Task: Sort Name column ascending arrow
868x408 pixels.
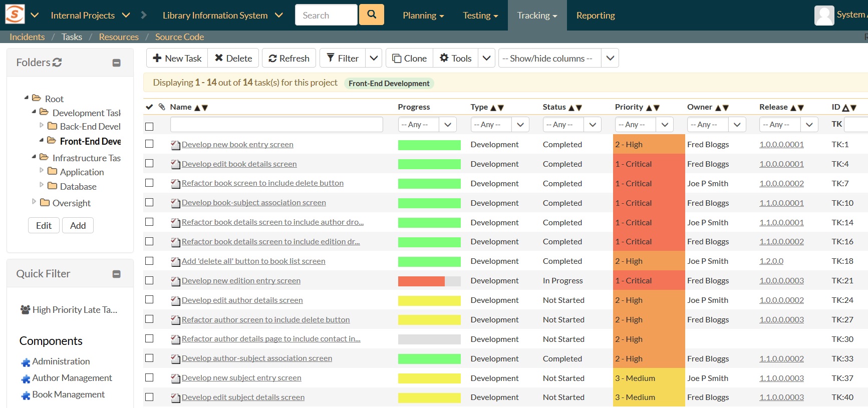Action: coord(197,108)
